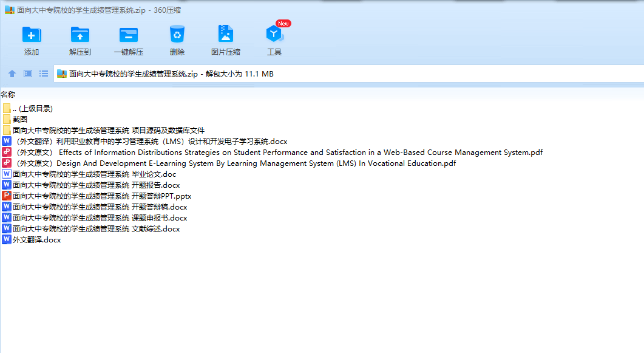
Task: Click the archive path address field
Action: pos(348,74)
